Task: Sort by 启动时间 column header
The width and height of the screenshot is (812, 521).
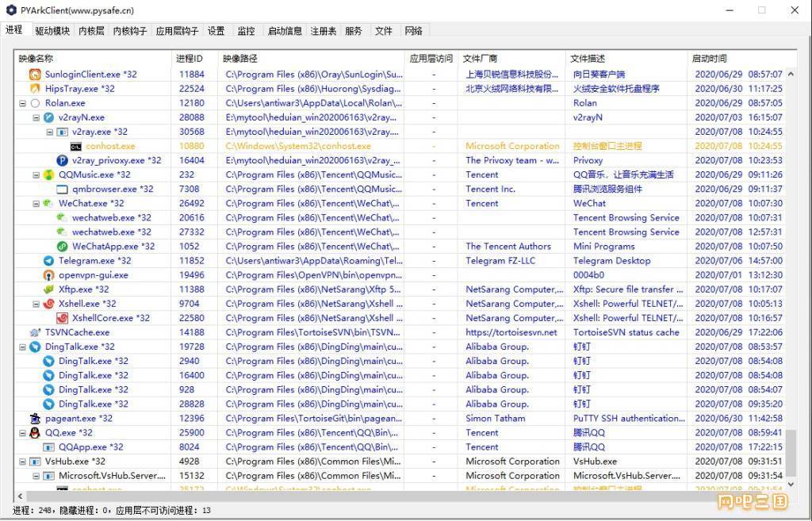Action: [x=737, y=59]
